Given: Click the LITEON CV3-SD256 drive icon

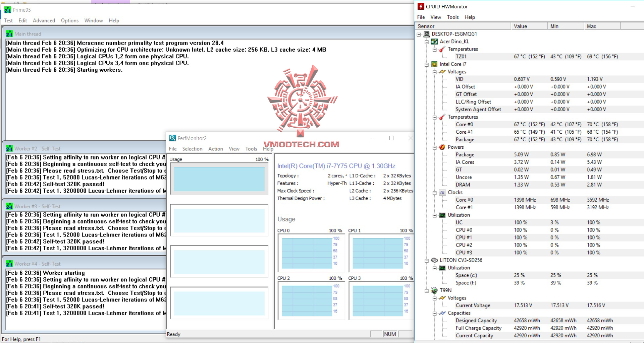Looking at the screenshot, I should pos(434,260).
